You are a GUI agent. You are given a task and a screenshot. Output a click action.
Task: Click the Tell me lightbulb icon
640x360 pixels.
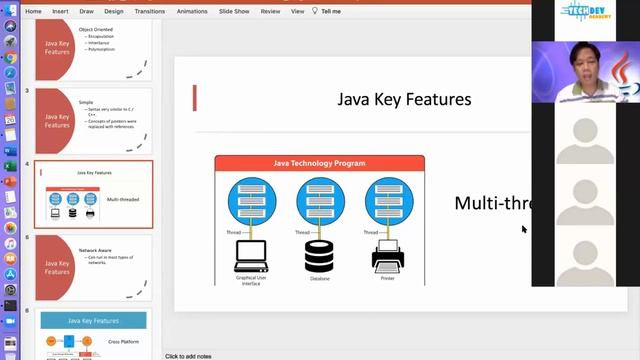[x=315, y=11]
